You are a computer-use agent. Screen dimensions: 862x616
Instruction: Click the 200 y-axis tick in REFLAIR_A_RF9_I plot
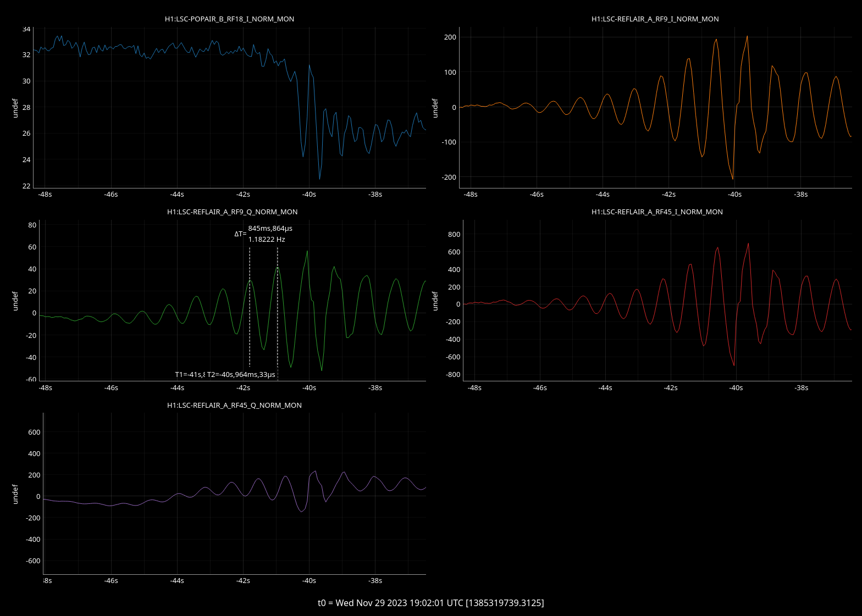click(450, 37)
